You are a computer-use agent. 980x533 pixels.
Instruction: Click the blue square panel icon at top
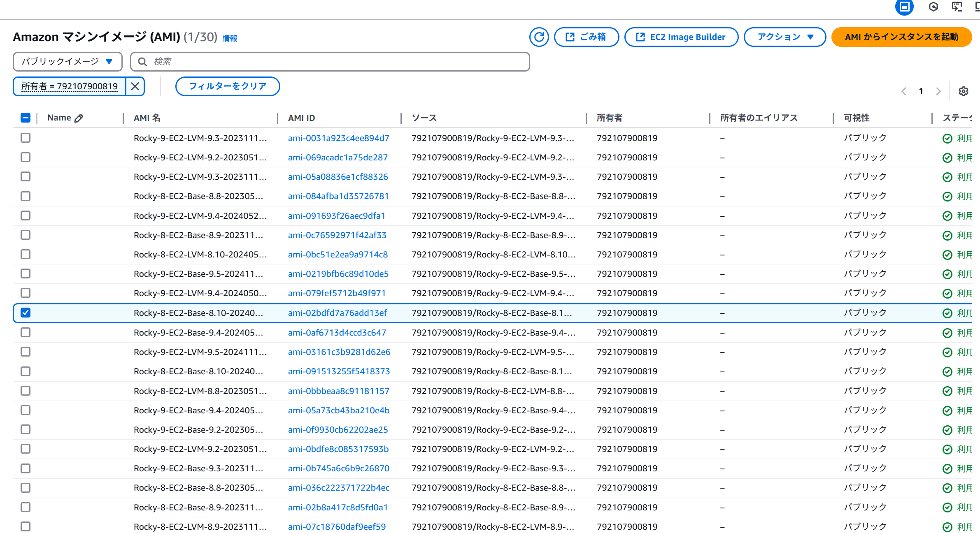[904, 7]
